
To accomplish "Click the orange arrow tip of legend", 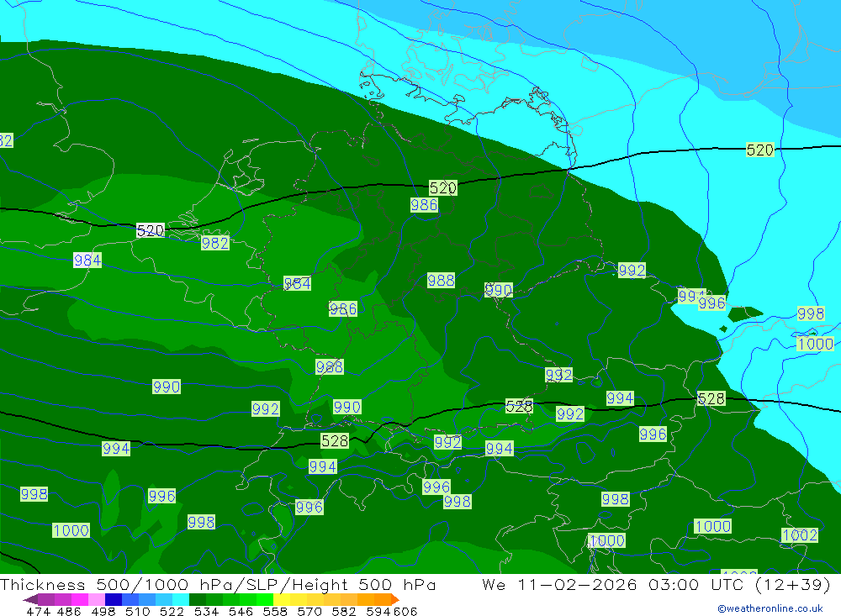I will (395, 599).
